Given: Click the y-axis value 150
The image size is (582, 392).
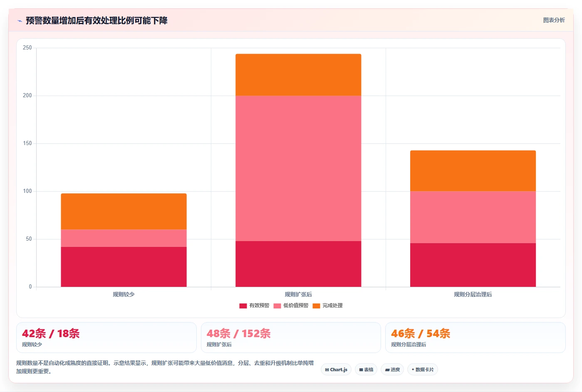Looking at the screenshot, I should 27,143.
